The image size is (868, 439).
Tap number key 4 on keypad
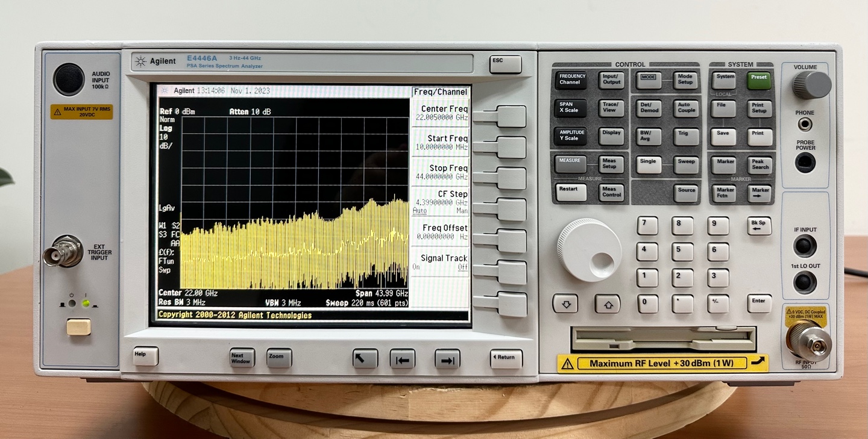click(647, 251)
